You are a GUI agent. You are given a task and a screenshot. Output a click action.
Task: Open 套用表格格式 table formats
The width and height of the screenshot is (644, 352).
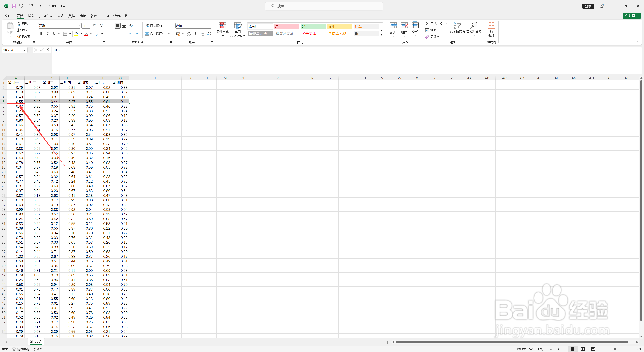click(237, 29)
